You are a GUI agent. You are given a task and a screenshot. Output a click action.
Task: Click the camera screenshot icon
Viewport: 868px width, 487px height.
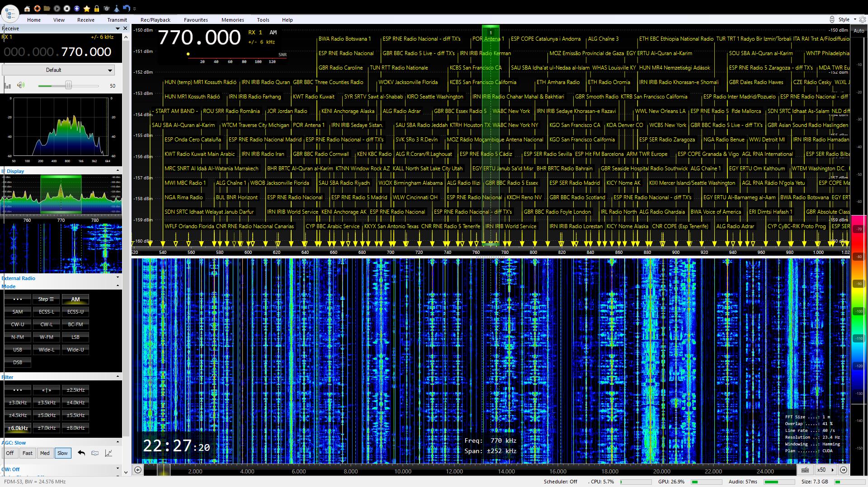(x=107, y=9)
